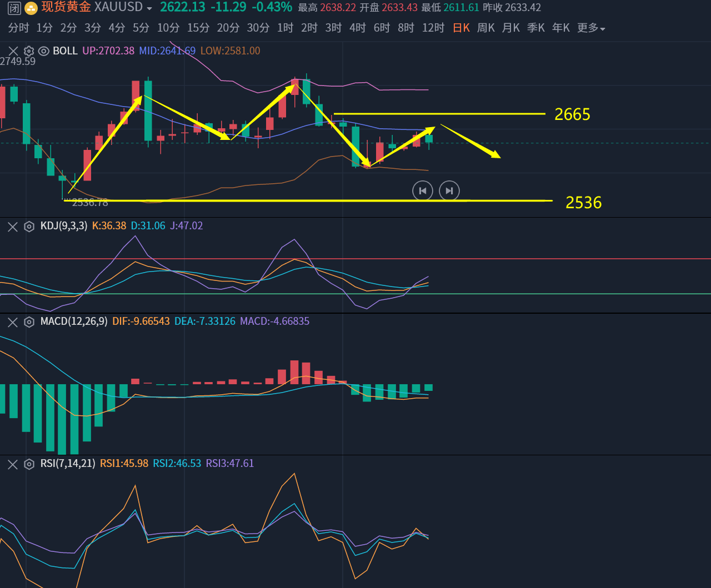Click the 闭 market status icon

tap(14, 8)
